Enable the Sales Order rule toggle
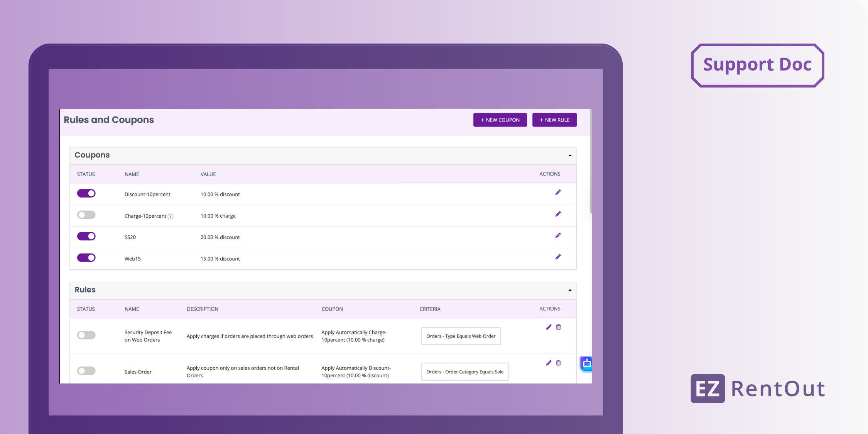The height and width of the screenshot is (434, 868). pos(86,371)
